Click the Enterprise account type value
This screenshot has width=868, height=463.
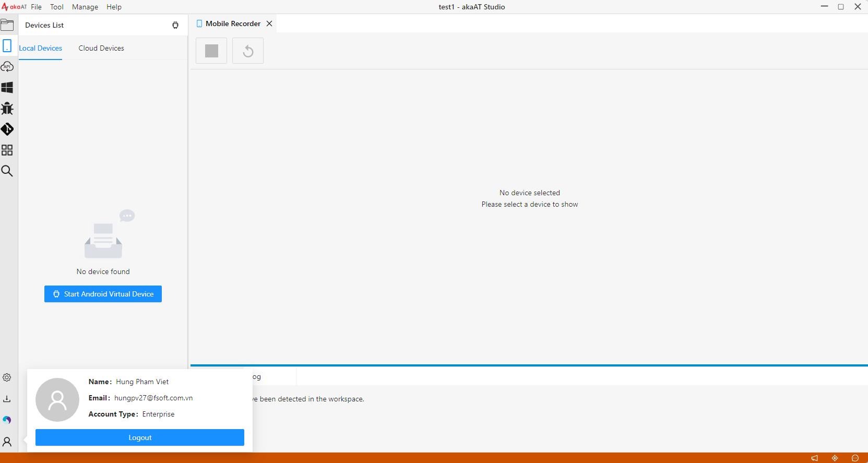pyautogui.click(x=159, y=414)
